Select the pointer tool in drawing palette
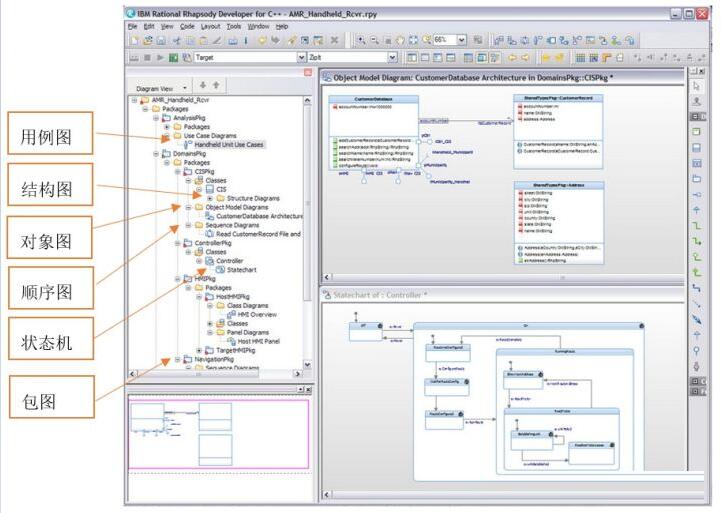 click(696, 86)
